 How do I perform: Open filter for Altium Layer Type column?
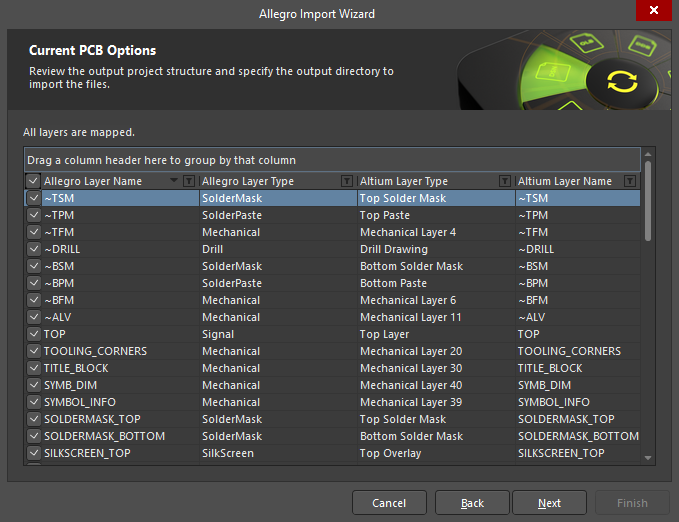(504, 181)
